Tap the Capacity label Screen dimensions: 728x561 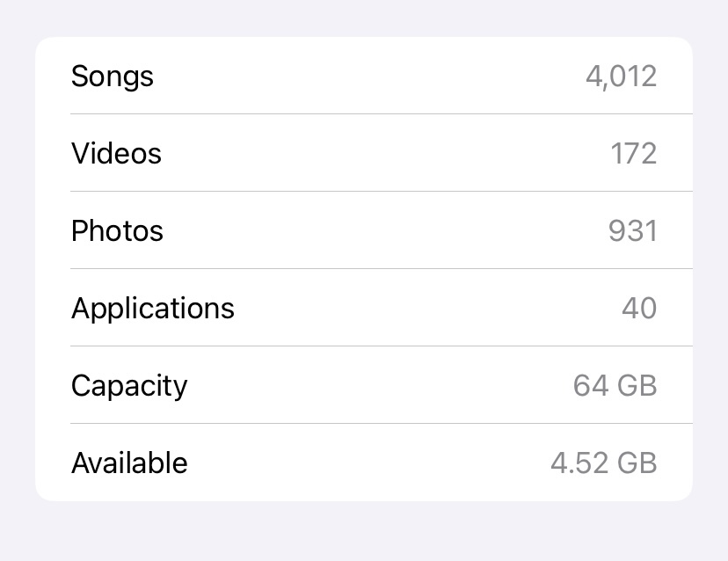point(129,386)
